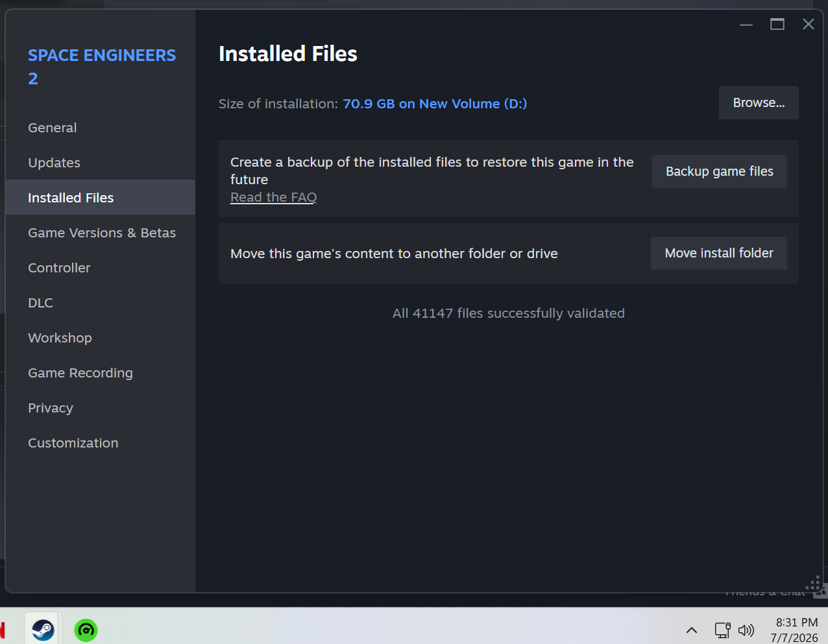Open the green circular taskbar app

86,630
